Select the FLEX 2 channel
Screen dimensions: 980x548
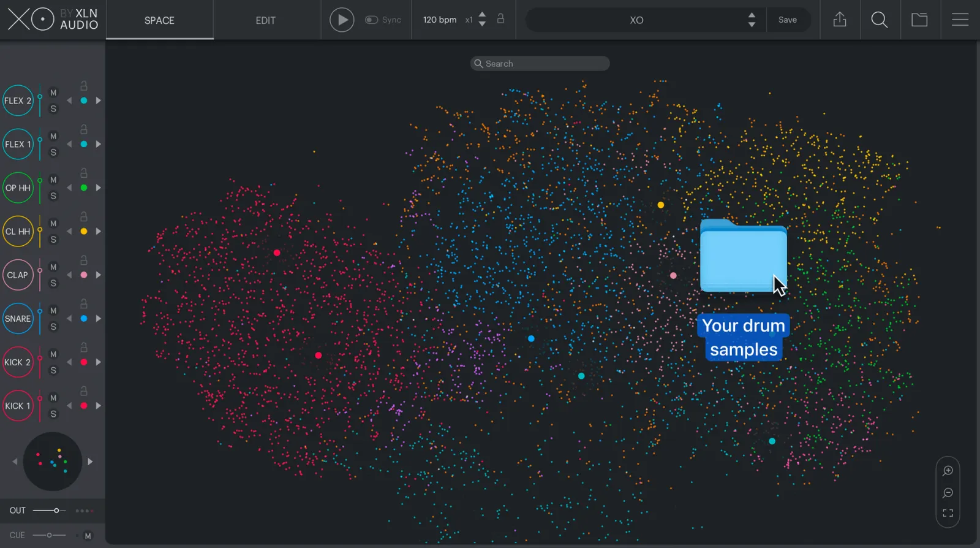tap(18, 101)
